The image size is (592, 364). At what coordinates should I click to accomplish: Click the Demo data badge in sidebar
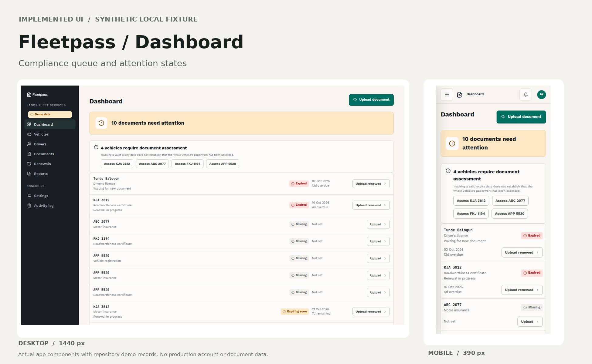tap(50, 114)
